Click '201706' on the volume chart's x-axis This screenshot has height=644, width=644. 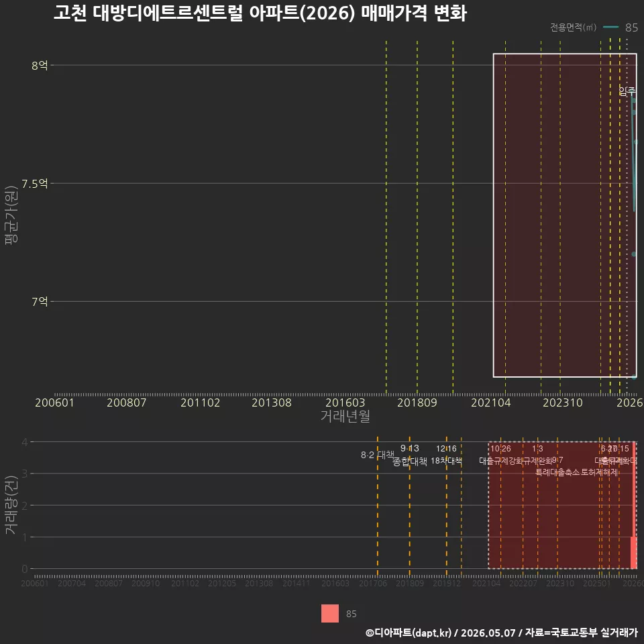click(x=373, y=583)
